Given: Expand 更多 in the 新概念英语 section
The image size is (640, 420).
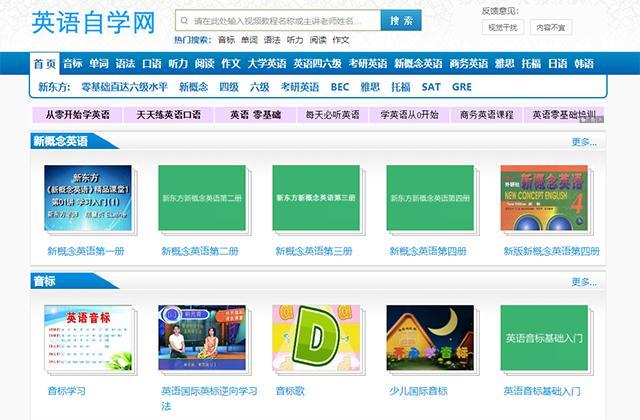Looking at the screenshot, I should [x=583, y=142].
